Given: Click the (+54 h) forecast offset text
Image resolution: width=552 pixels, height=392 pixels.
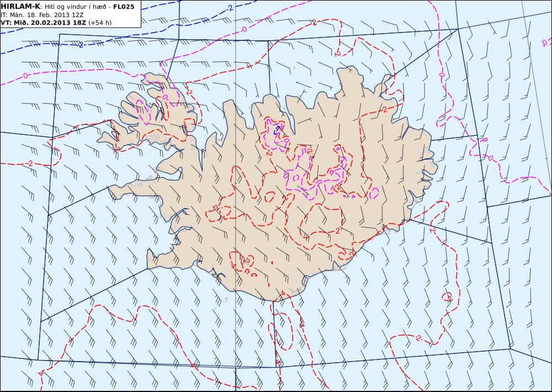Looking at the screenshot, I should coord(99,23).
